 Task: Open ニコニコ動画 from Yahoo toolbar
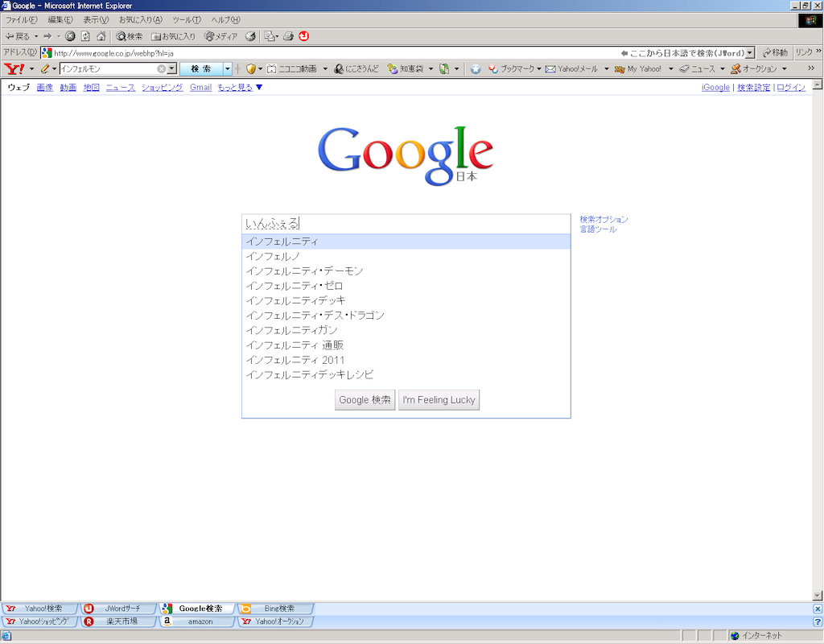pos(292,69)
